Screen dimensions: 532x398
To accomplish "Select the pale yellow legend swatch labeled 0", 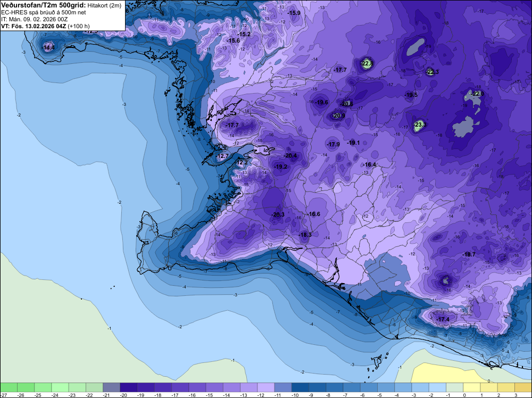I will 472,387.
